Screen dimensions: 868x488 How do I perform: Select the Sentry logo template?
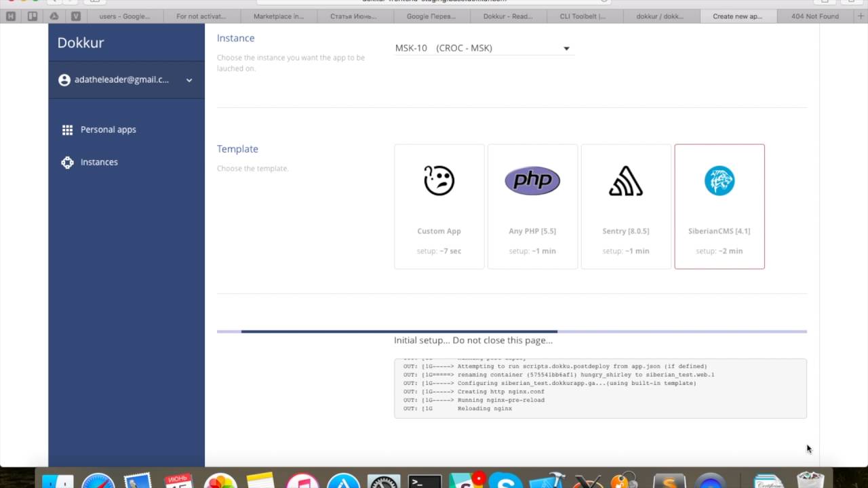pyautogui.click(x=625, y=180)
